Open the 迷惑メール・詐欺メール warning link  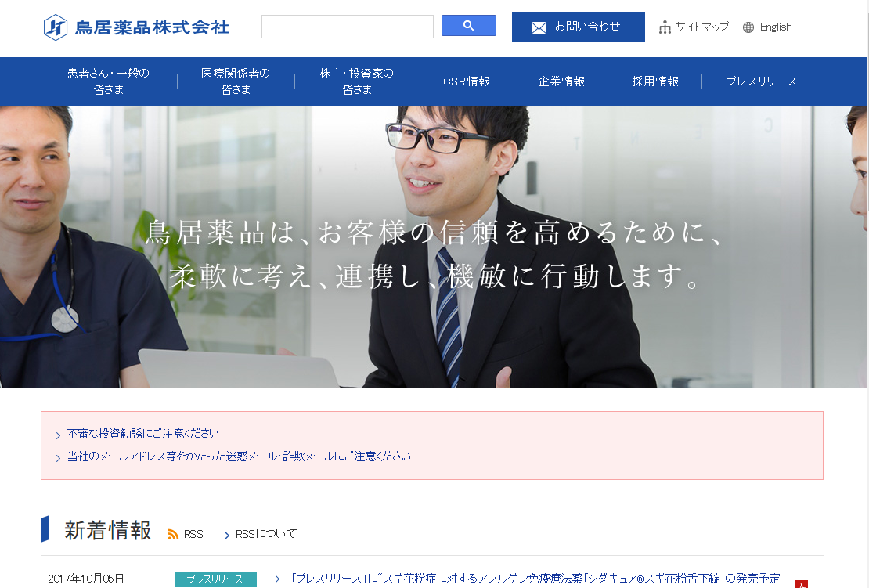[x=239, y=456]
